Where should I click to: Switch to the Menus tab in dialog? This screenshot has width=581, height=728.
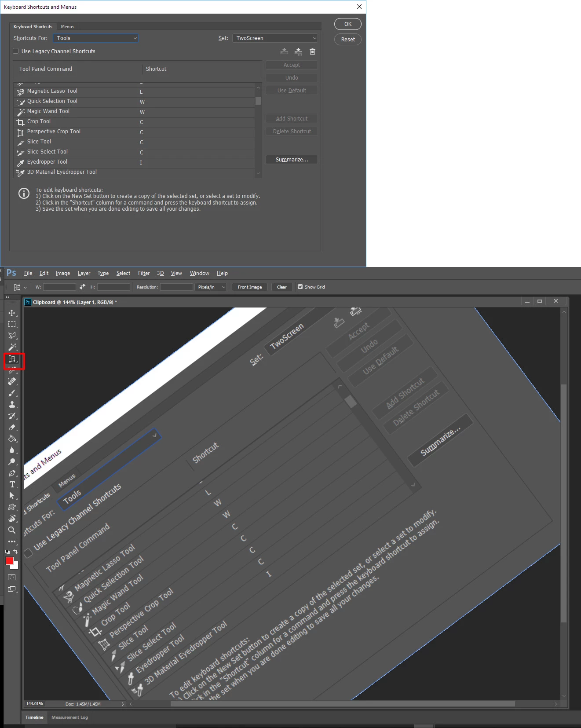click(x=68, y=27)
